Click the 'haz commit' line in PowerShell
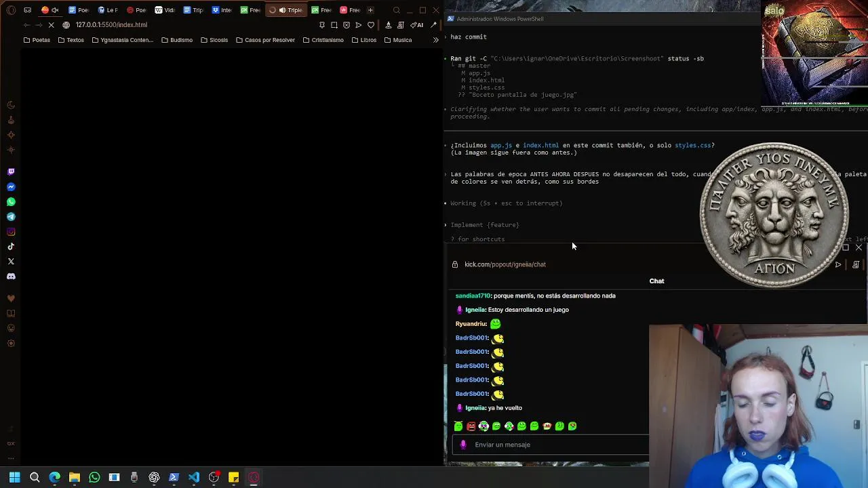The image size is (868, 488). [469, 37]
